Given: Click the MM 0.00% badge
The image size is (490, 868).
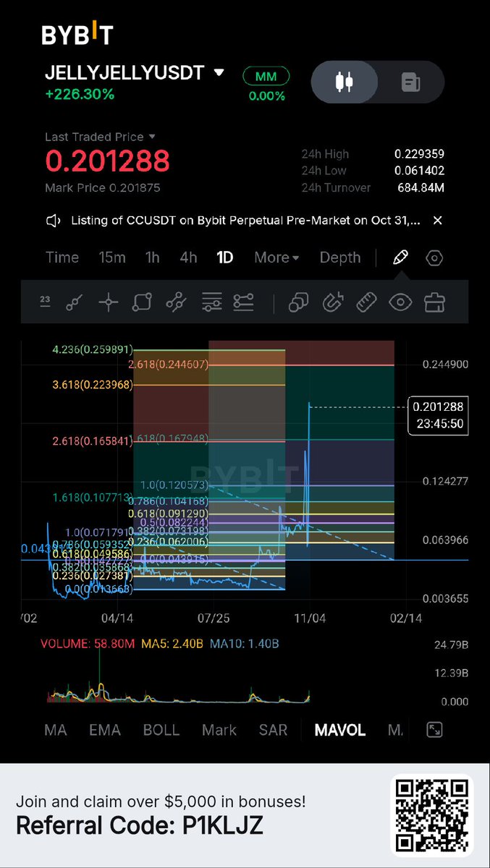Looking at the screenshot, I should coord(266,85).
